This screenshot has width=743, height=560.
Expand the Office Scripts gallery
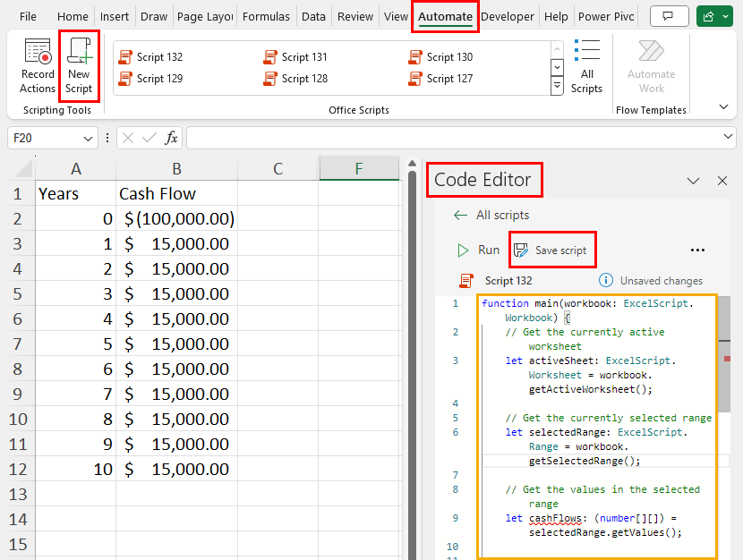pyautogui.click(x=557, y=86)
